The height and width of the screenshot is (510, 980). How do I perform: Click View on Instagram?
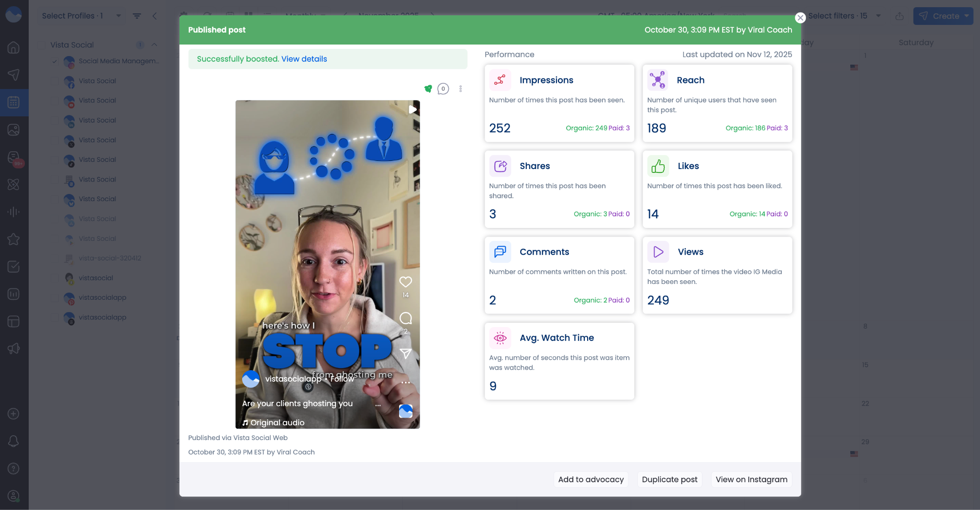[751, 479]
